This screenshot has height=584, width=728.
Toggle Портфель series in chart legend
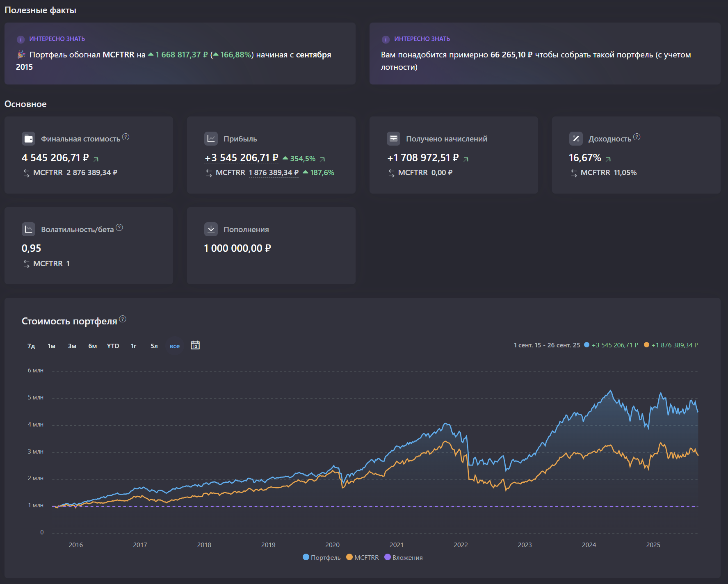point(322,557)
